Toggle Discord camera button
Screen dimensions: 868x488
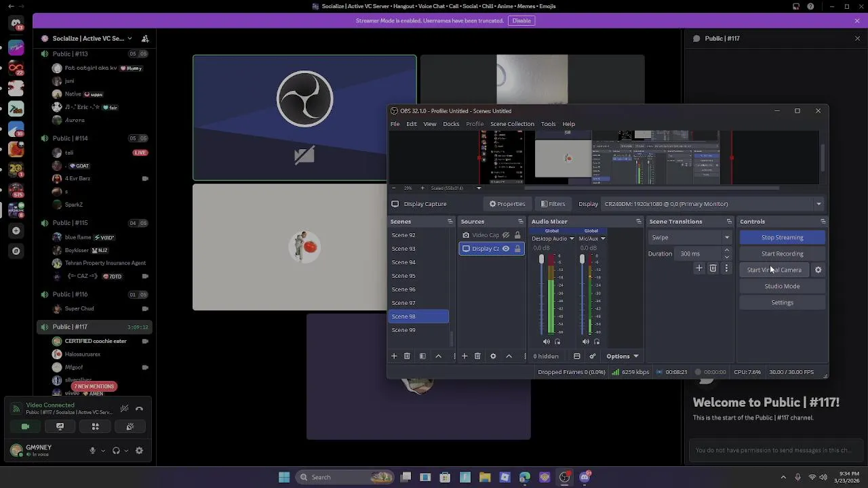[x=25, y=426]
